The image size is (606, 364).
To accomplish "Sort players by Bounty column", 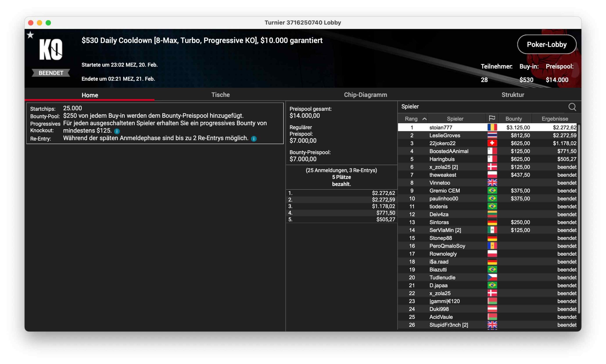I will pos(513,119).
